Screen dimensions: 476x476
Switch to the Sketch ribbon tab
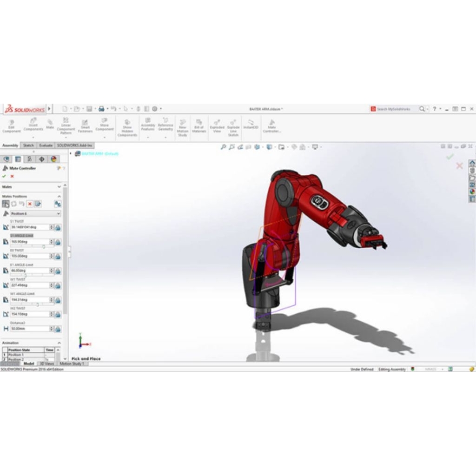point(28,145)
